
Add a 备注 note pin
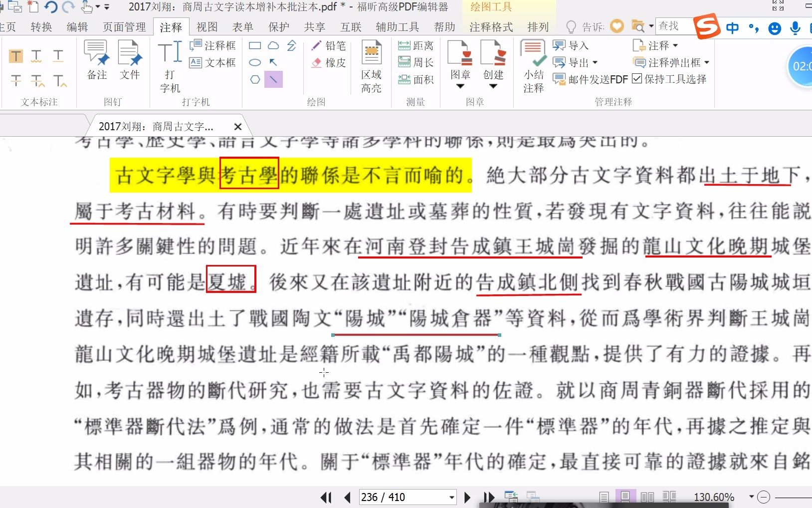[x=97, y=61]
